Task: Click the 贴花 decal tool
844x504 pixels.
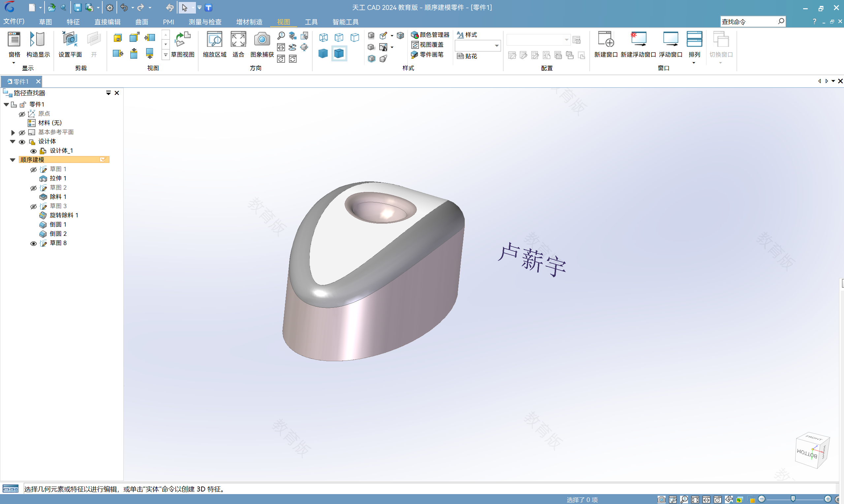Action: tap(467, 56)
